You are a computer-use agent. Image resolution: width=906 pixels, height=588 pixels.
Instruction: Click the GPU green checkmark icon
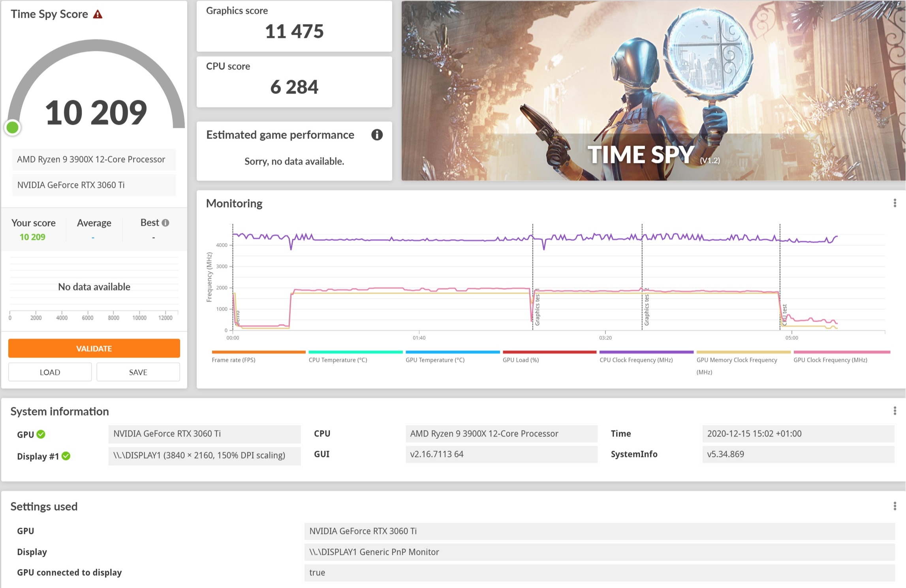[41, 434]
